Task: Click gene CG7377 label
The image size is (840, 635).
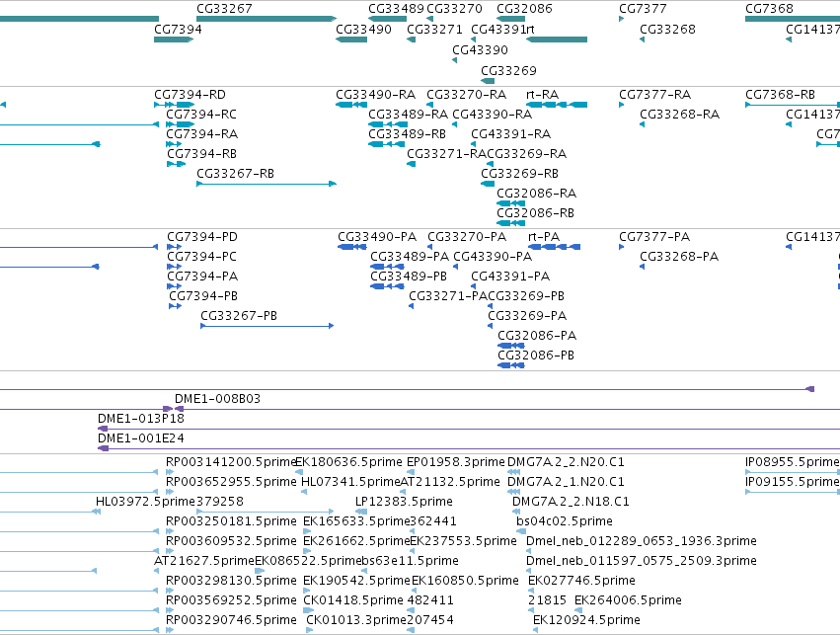Action: 643,9
